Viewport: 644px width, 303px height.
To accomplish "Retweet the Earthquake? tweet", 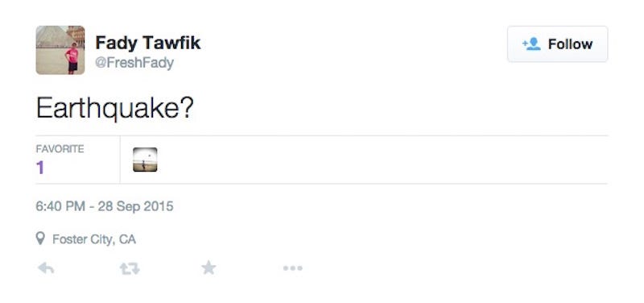I will [130, 268].
